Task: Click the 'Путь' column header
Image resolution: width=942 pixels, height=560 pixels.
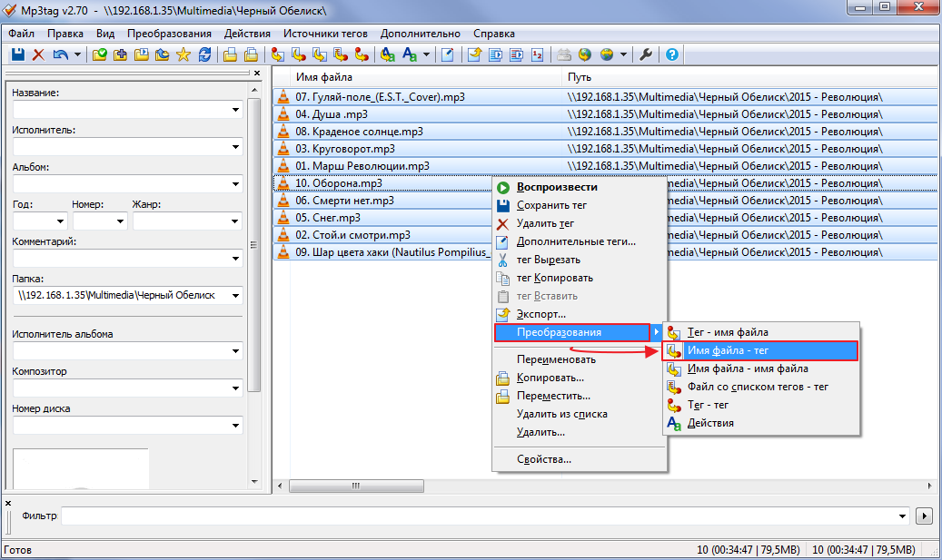Action: [x=749, y=77]
